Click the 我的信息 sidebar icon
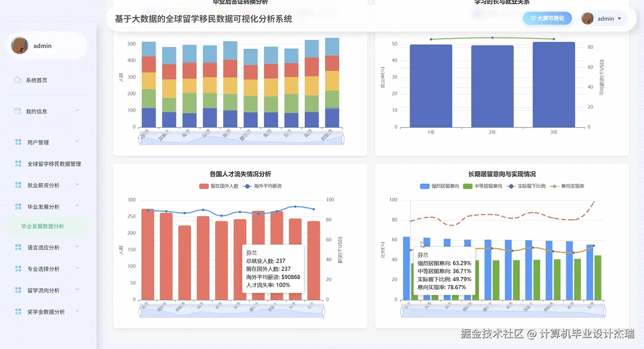The height and width of the screenshot is (349, 644). (18, 111)
